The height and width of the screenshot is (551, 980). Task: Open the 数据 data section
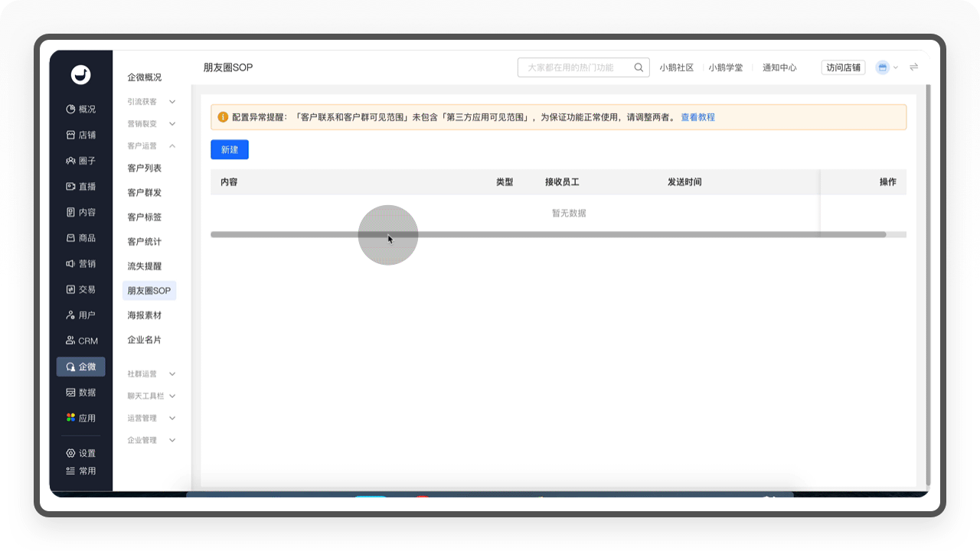[x=80, y=393]
